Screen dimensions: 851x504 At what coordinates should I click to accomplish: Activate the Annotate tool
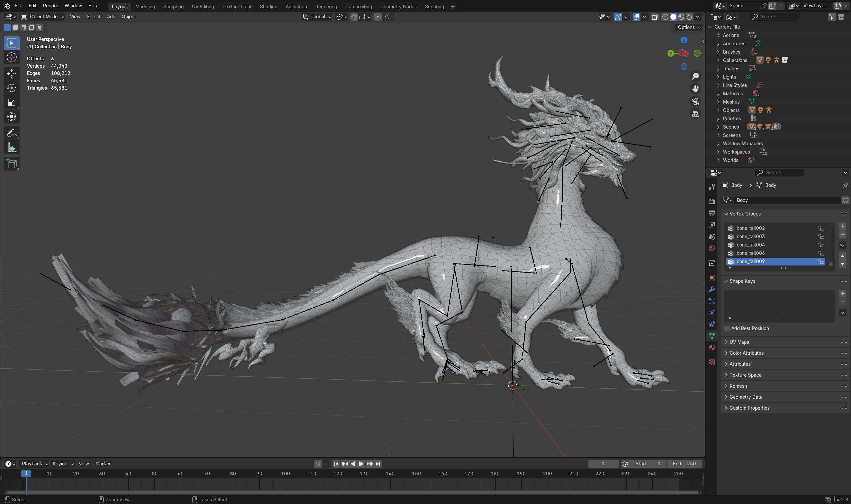(x=12, y=133)
